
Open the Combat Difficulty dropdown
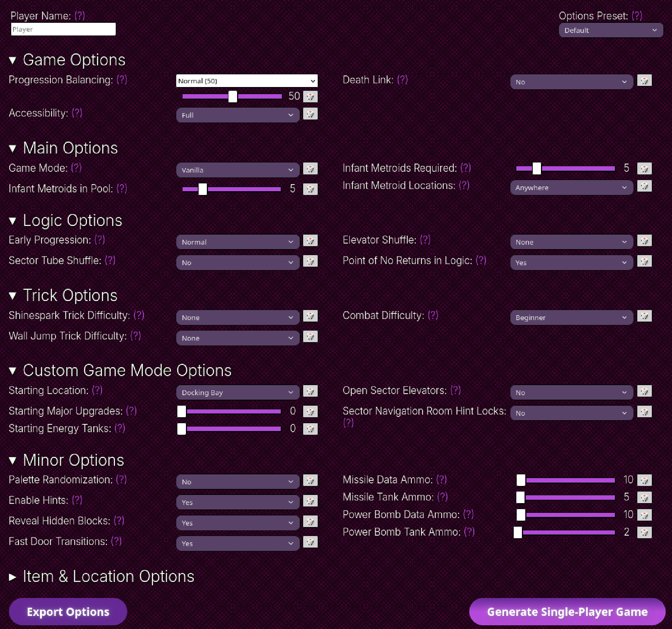click(571, 317)
